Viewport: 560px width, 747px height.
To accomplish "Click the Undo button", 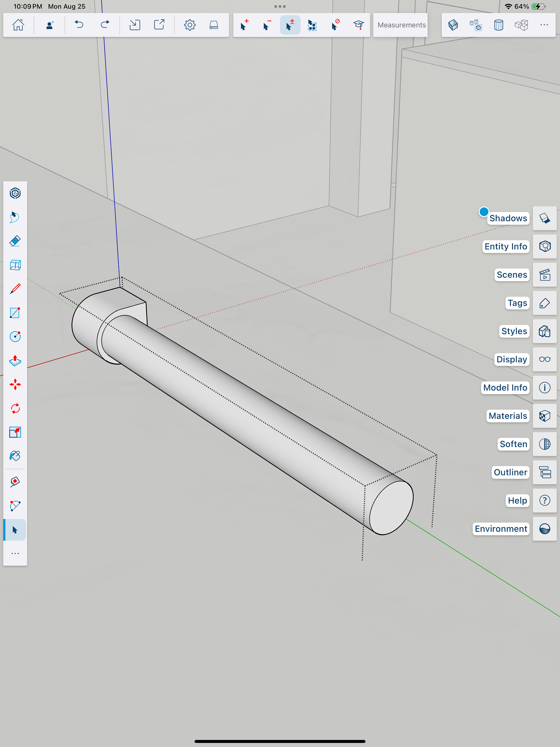I will 79,25.
